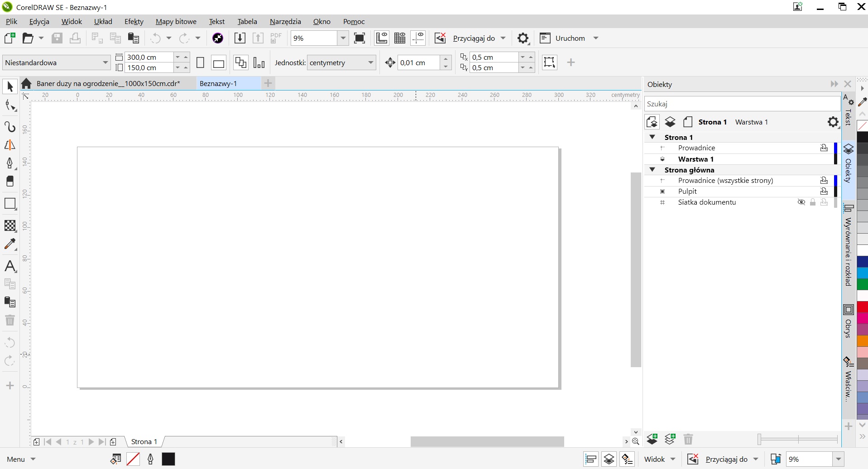Select the Rectangle tool
This screenshot has width=868, height=469.
[10, 204]
